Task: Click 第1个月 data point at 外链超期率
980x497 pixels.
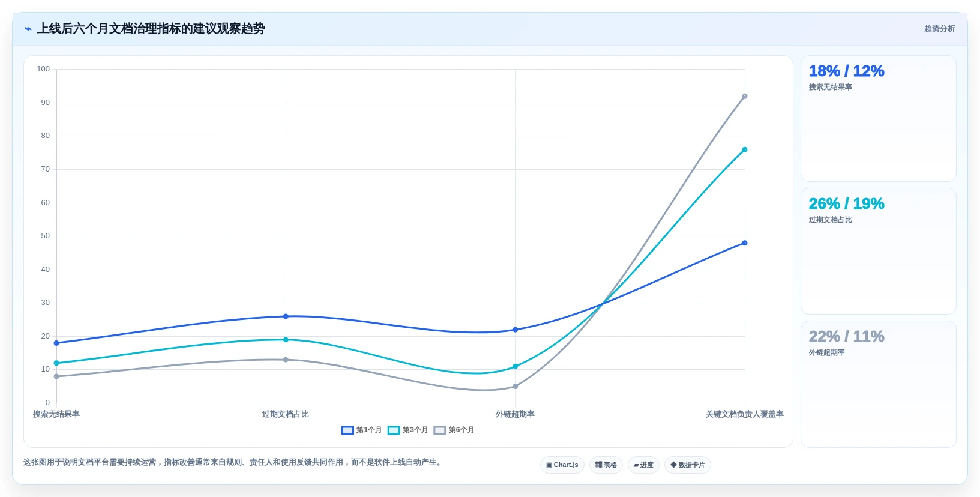Action: pyautogui.click(x=516, y=330)
